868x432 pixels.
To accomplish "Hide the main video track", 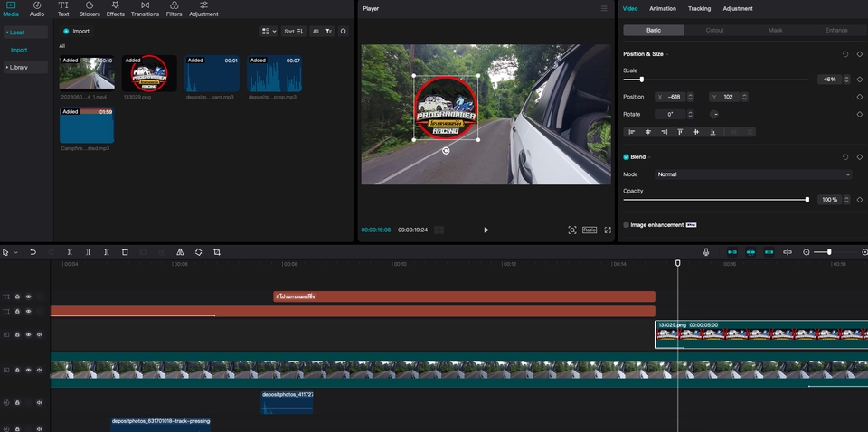I will click(x=28, y=370).
